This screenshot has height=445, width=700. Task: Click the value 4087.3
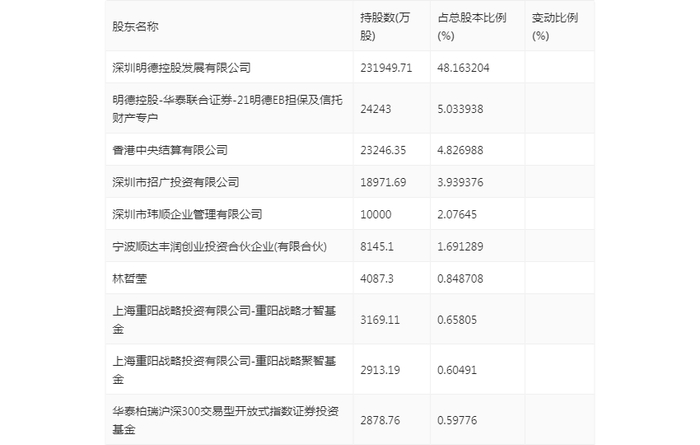point(377,279)
